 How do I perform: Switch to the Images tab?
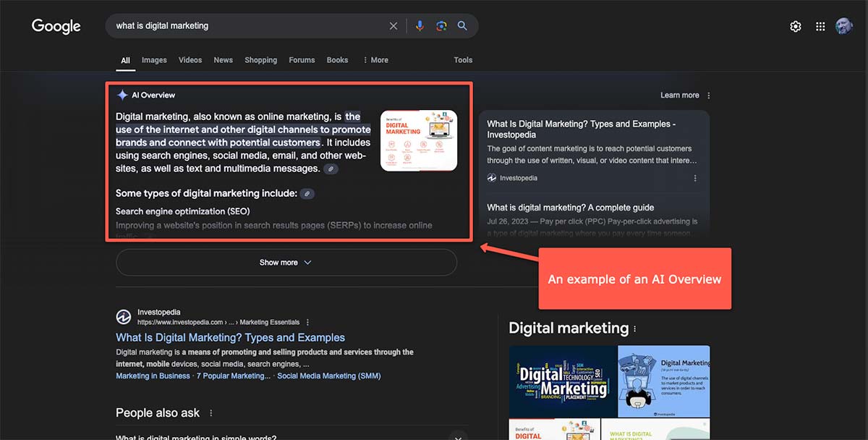(154, 60)
